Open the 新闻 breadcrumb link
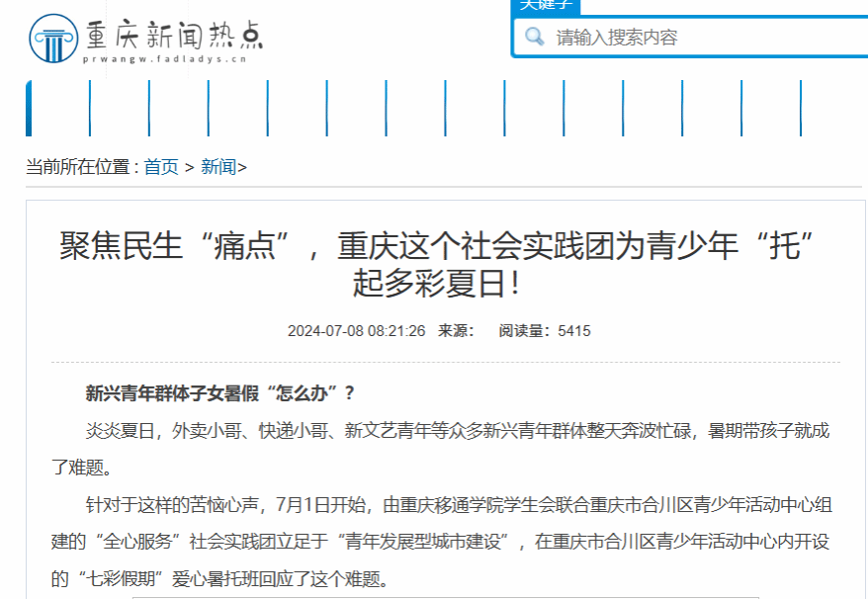This screenshot has width=868, height=599. click(x=217, y=167)
